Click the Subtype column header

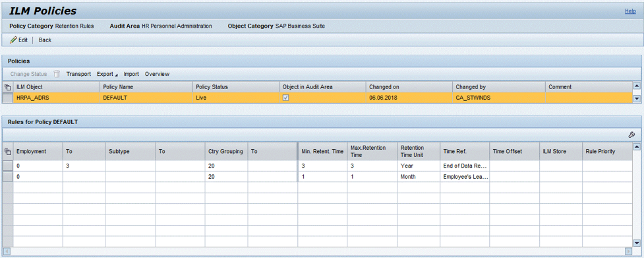tap(131, 152)
